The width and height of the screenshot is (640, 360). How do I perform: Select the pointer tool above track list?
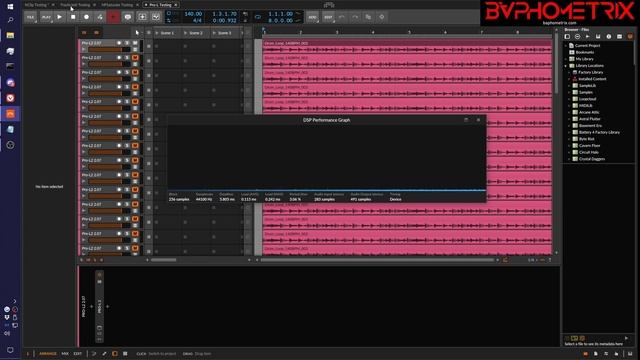click(x=137, y=33)
